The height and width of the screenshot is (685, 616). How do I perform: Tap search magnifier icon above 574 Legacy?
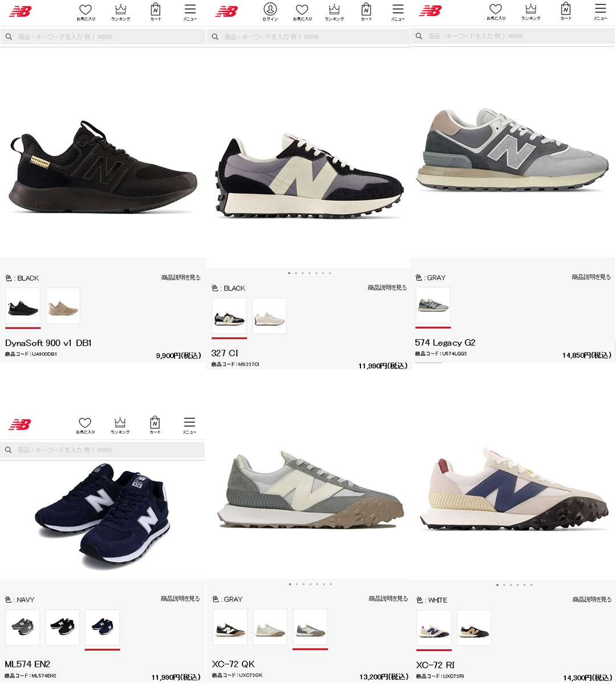coord(419,36)
